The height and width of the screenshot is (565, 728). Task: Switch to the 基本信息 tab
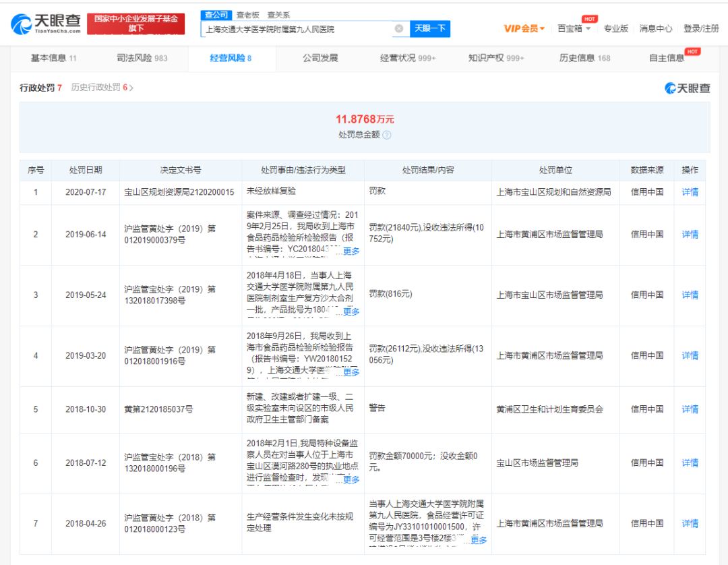[x=53, y=58]
